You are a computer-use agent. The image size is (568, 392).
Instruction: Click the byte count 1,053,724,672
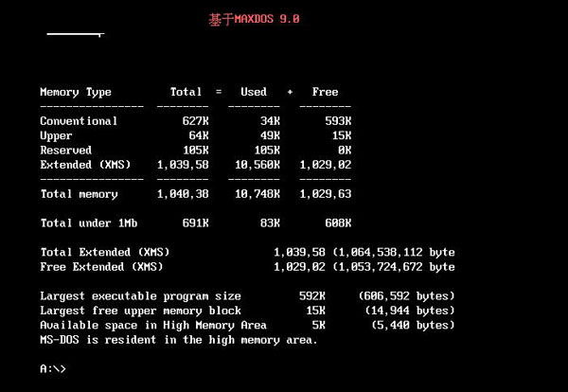(x=380, y=267)
